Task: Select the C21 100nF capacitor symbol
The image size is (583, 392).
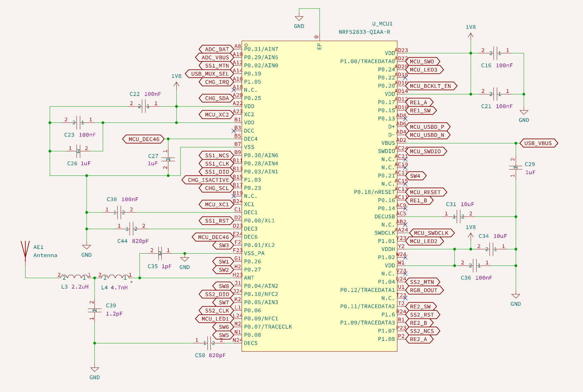Action: (495, 94)
